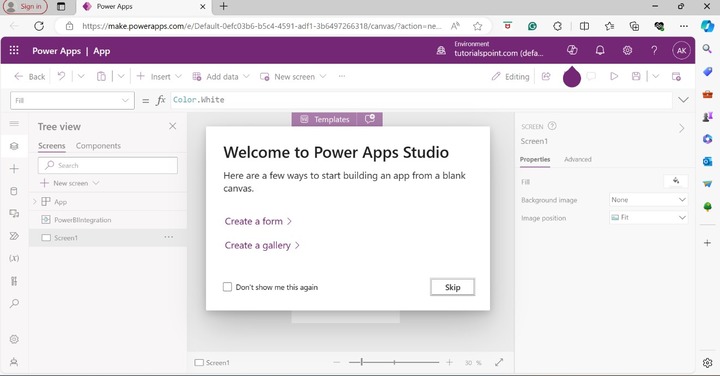
Task: Click Create a gallery link
Action: tap(262, 246)
